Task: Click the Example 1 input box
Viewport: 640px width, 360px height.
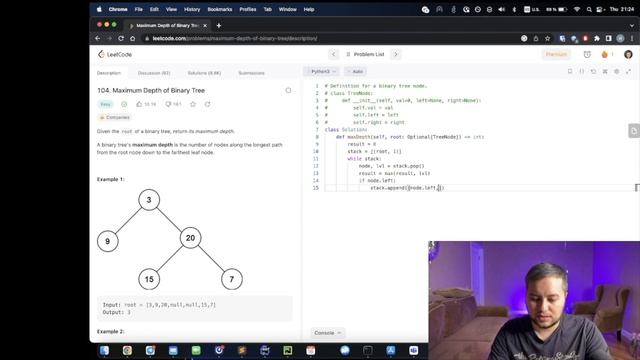Action: 195,309
